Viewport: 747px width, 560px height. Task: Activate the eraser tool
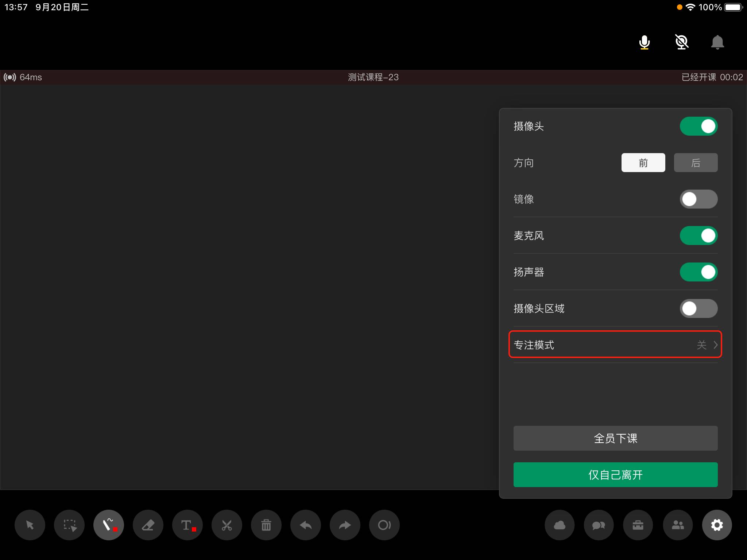[148, 525]
